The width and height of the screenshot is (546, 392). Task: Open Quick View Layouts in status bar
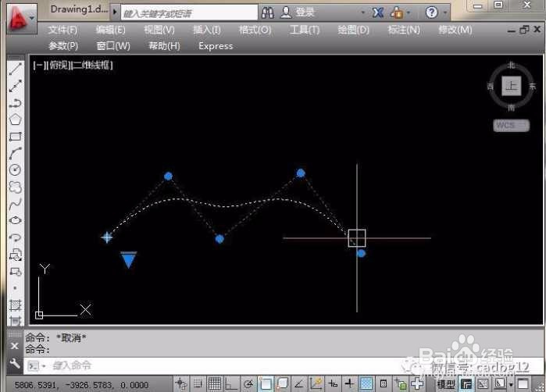tap(466, 384)
